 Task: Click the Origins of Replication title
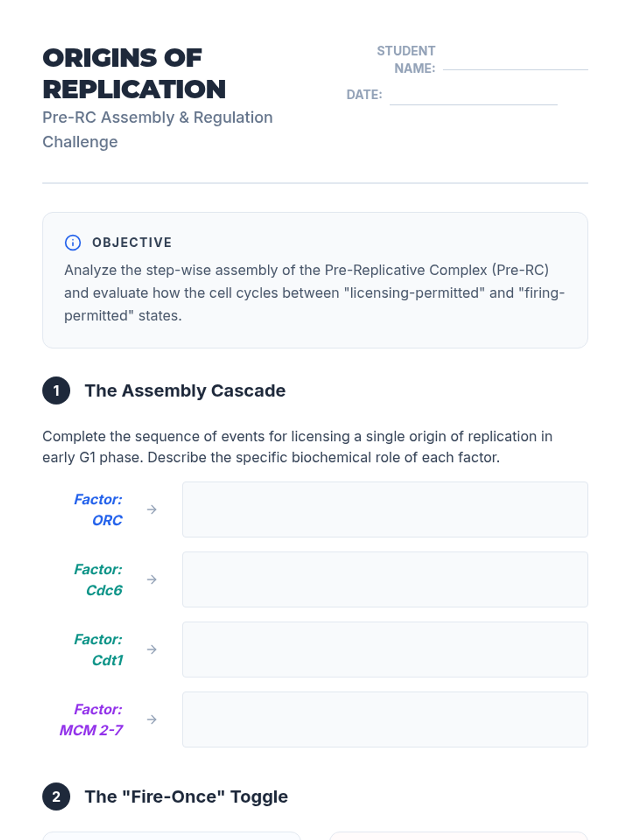point(134,73)
